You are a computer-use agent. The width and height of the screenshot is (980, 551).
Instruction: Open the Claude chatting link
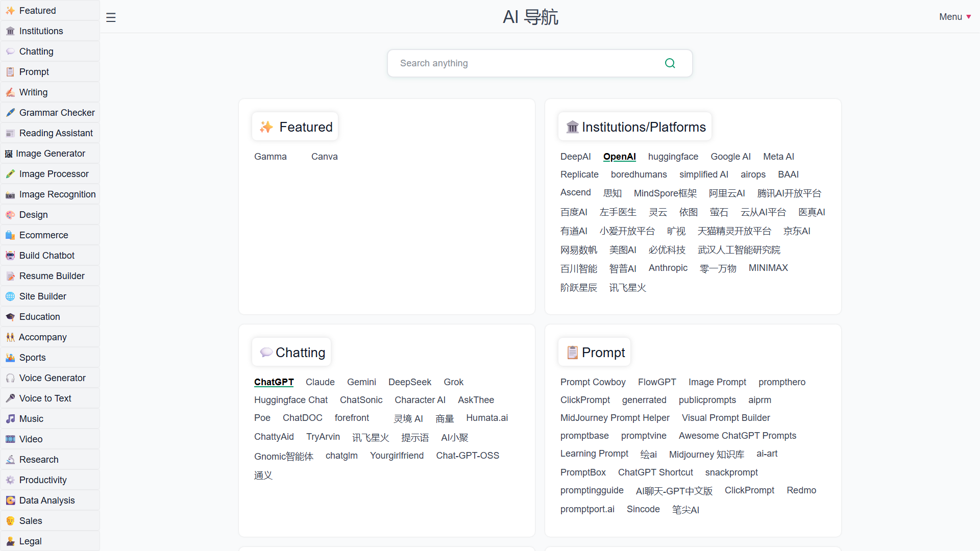(x=320, y=382)
